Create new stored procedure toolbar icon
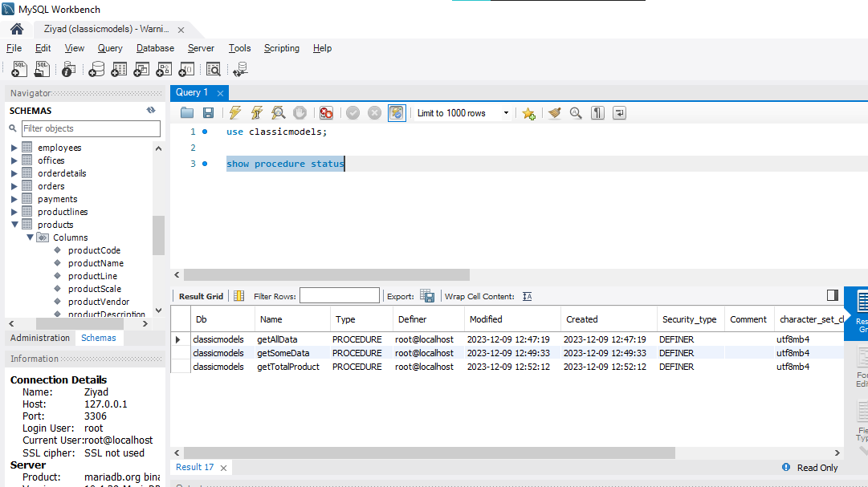 pos(164,69)
